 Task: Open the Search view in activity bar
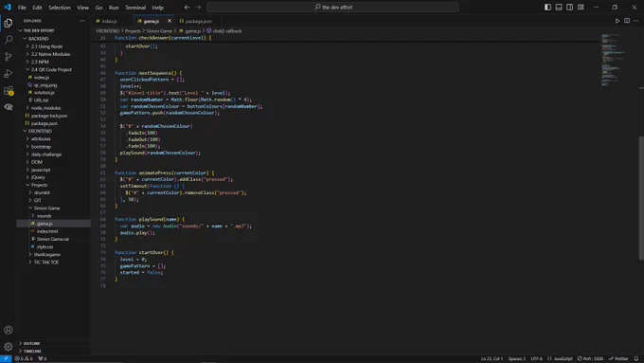coord(9,40)
